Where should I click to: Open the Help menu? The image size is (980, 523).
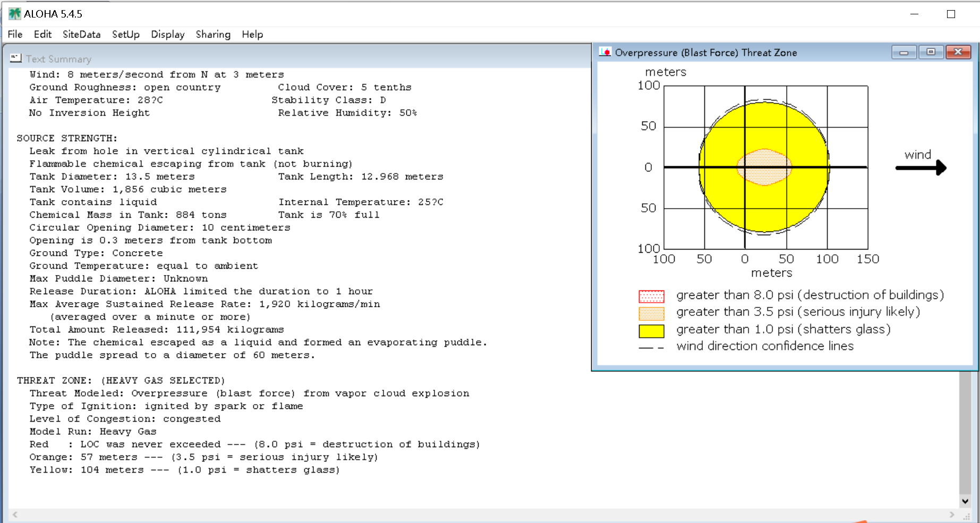[x=252, y=35]
